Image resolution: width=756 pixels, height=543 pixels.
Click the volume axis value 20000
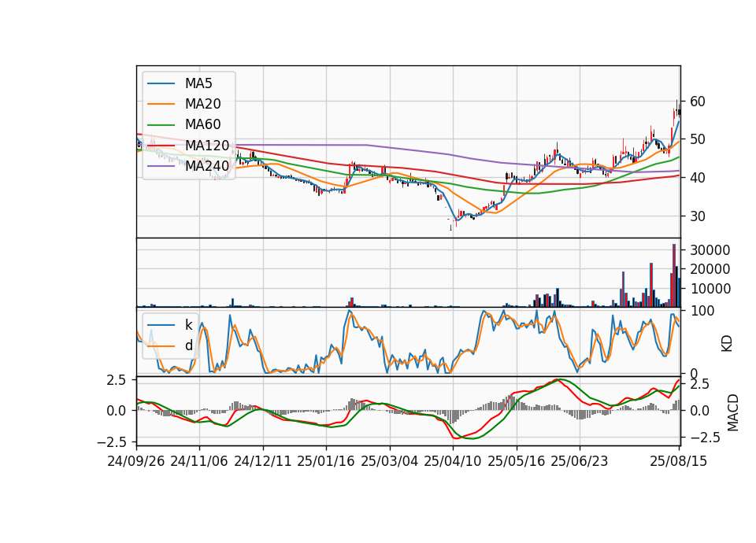pos(710,269)
